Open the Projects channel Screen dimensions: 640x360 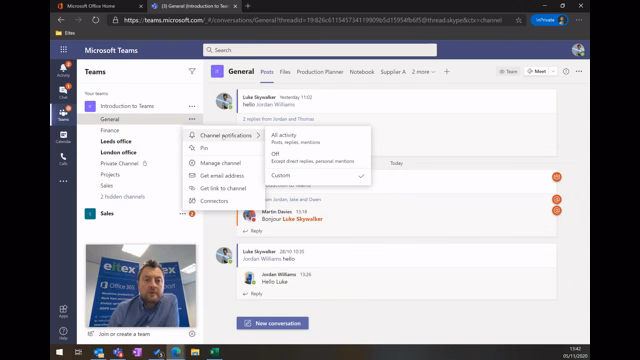[x=110, y=174]
